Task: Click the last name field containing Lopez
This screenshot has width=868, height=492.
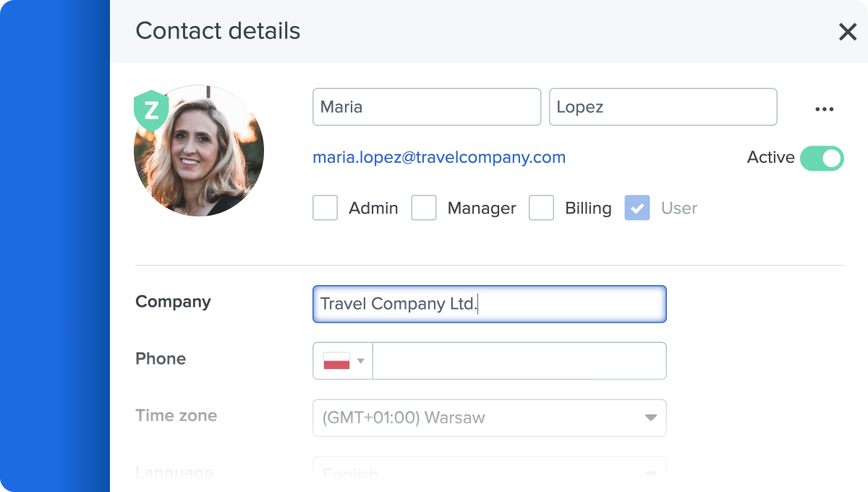Action: tap(663, 107)
